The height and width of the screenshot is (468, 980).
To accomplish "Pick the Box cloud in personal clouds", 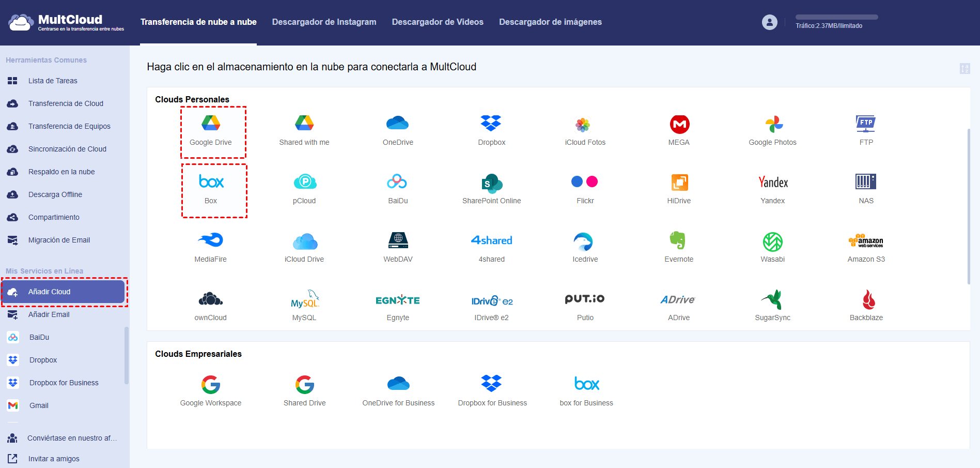I will point(211,189).
